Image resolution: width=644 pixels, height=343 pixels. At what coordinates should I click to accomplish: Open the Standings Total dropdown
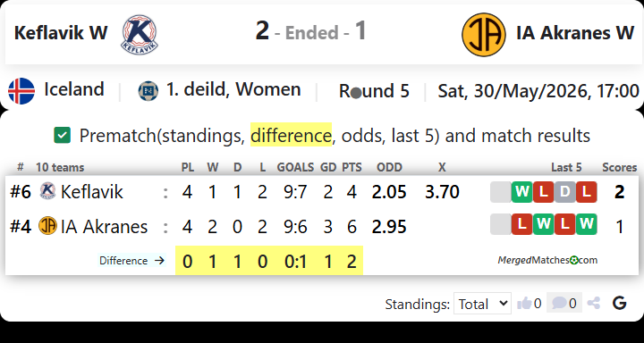click(x=482, y=304)
